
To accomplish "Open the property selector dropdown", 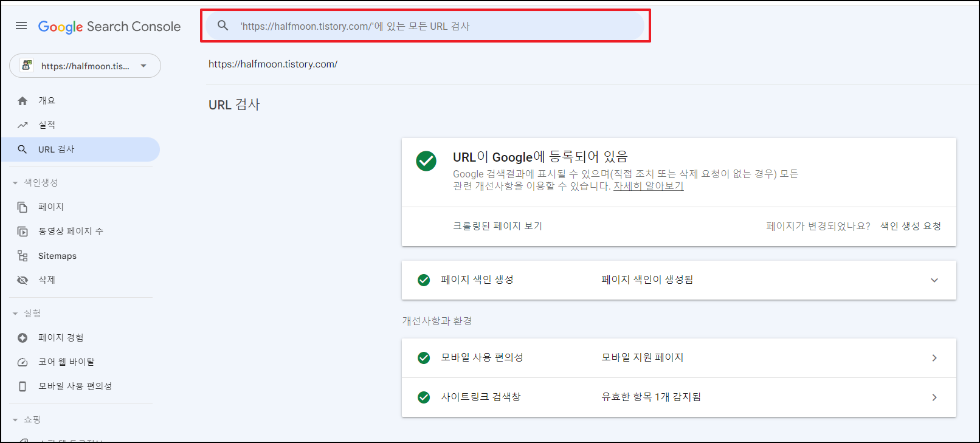I will tap(85, 66).
